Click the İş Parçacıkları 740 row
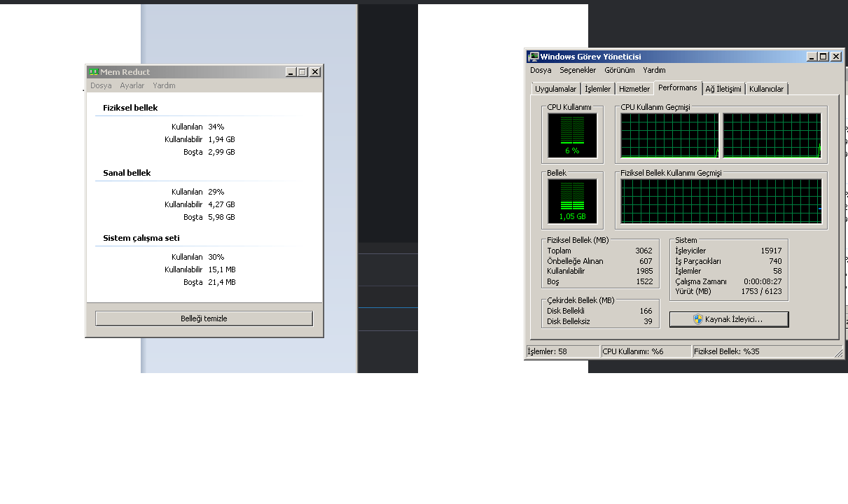 click(x=728, y=261)
